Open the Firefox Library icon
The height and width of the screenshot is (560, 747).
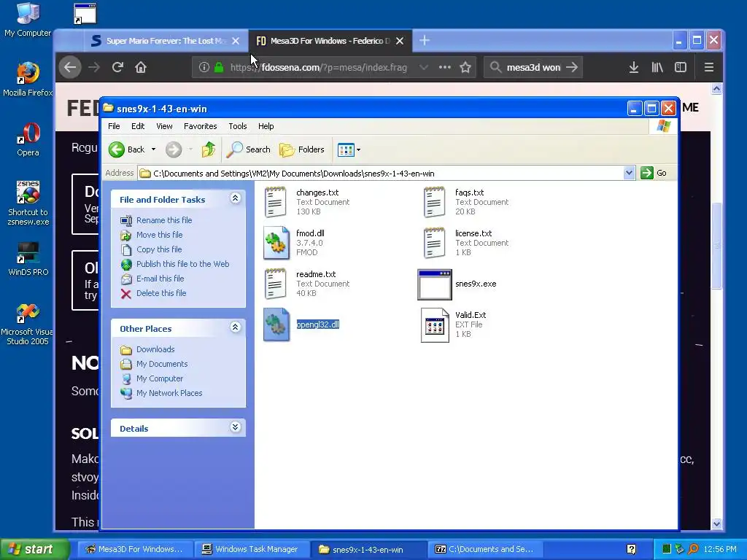tap(657, 67)
